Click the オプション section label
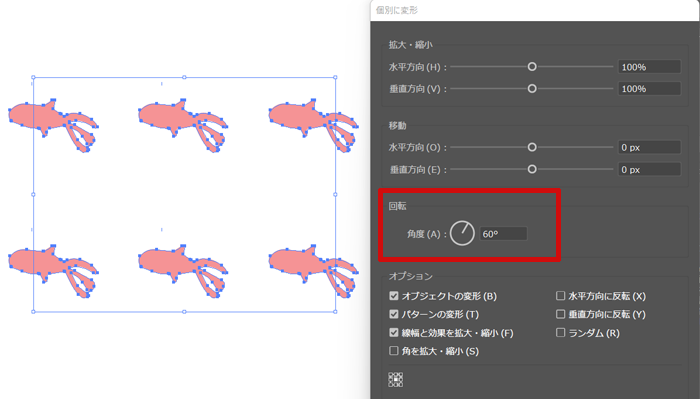This screenshot has width=700, height=399. (x=410, y=276)
